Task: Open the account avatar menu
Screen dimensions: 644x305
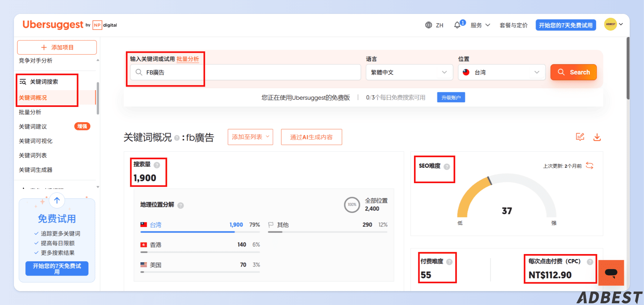Action: coord(610,24)
